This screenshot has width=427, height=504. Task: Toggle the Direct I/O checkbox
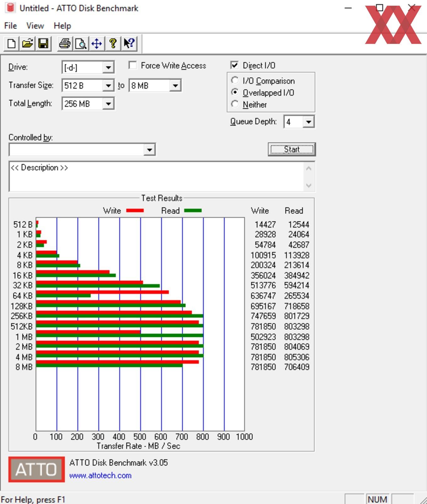tap(234, 65)
